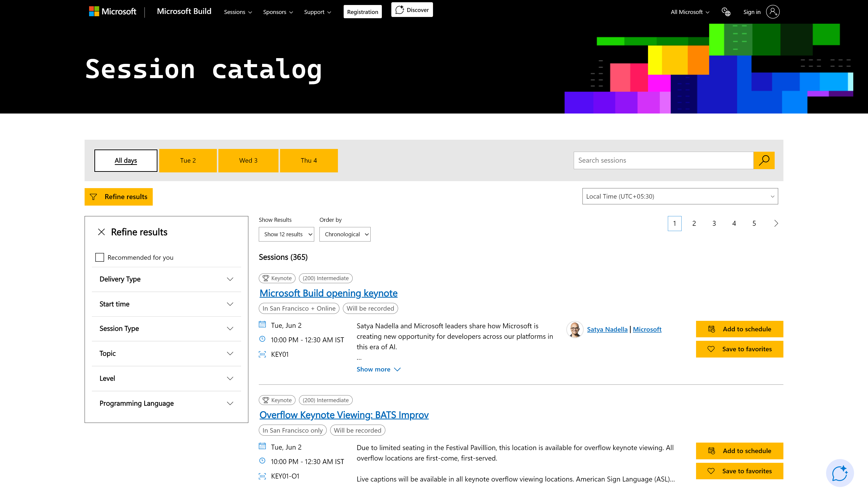Expand the Topic filter

coord(166,353)
